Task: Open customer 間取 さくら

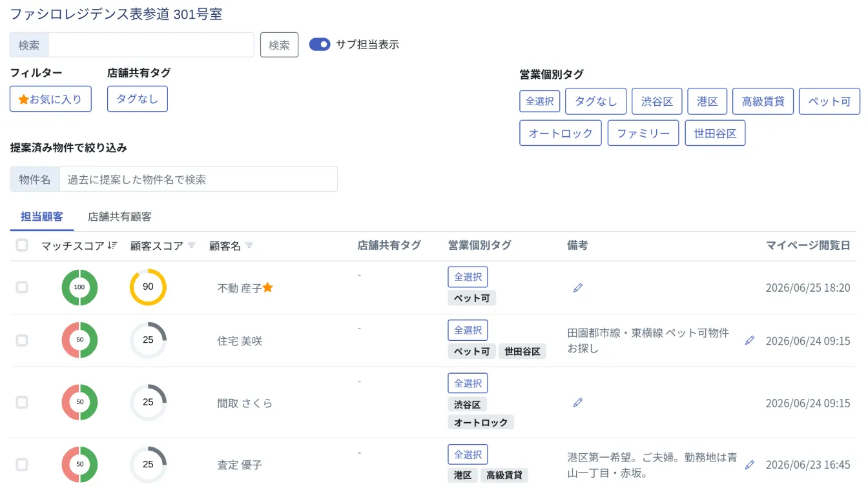Action: 245,403
